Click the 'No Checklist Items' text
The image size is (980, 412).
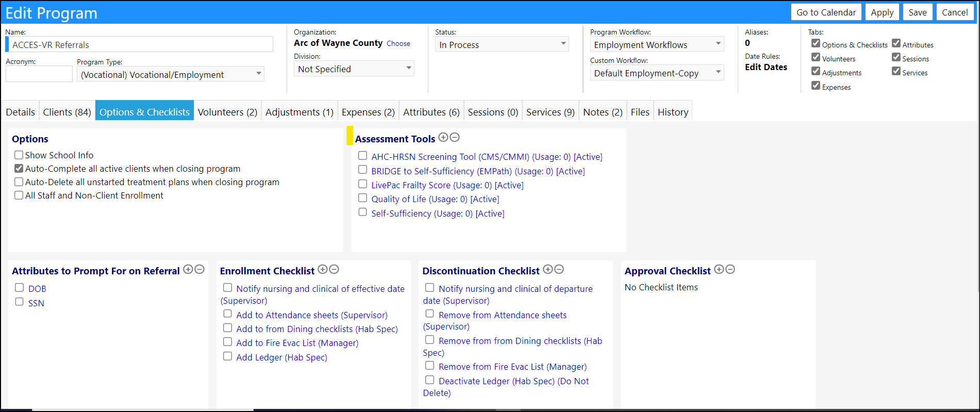pyautogui.click(x=661, y=287)
